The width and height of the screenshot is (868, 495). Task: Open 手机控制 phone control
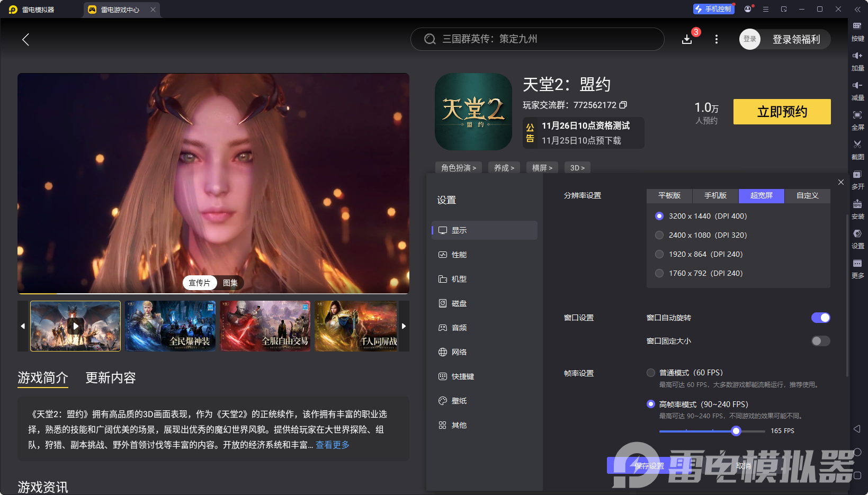713,8
